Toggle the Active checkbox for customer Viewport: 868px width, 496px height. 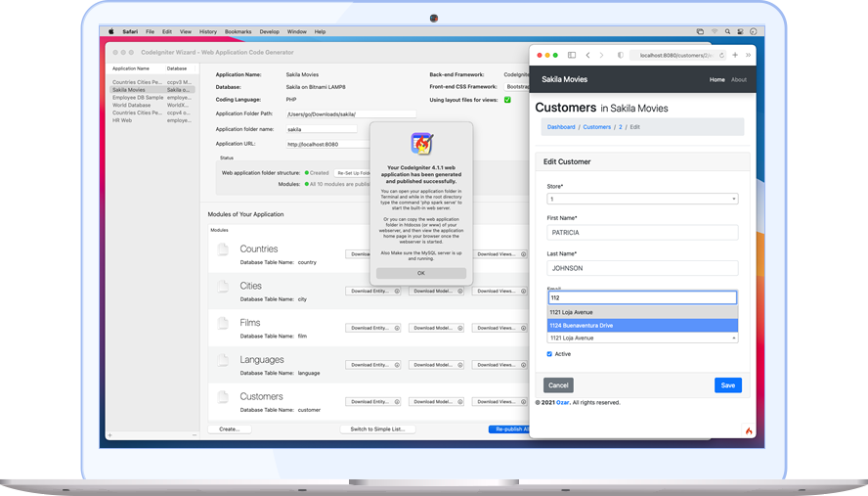pyautogui.click(x=549, y=354)
